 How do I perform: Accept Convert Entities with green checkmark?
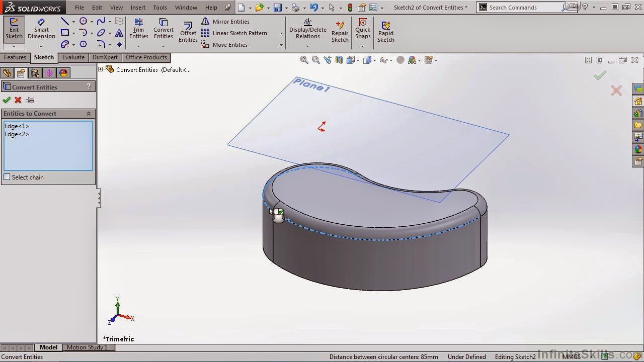[7, 100]
